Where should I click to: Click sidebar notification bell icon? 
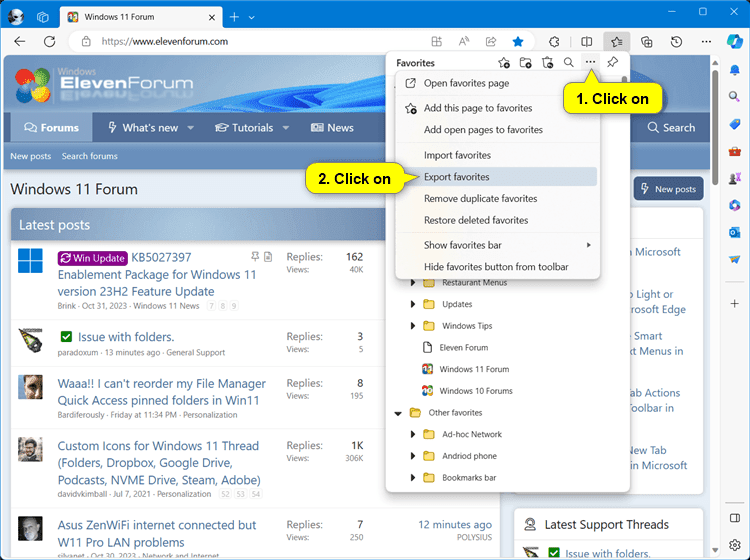(735, 70)
